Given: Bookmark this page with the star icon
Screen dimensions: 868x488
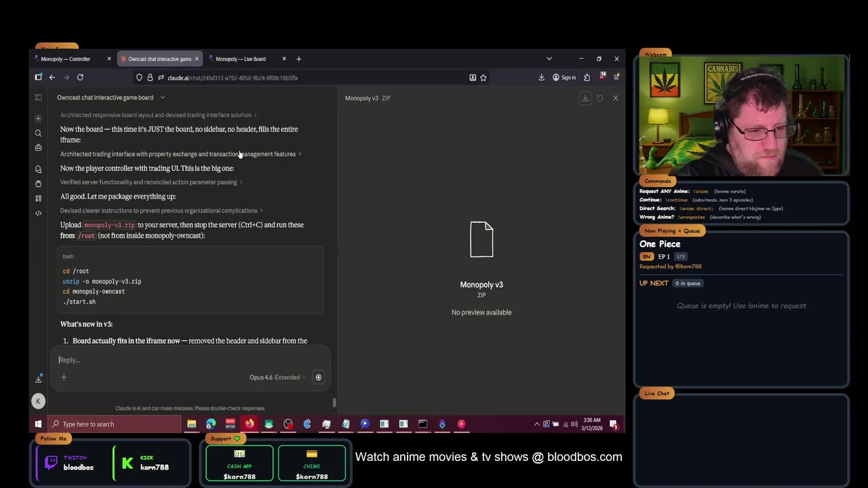Looking at the screenshot, I should click(484, 77).
